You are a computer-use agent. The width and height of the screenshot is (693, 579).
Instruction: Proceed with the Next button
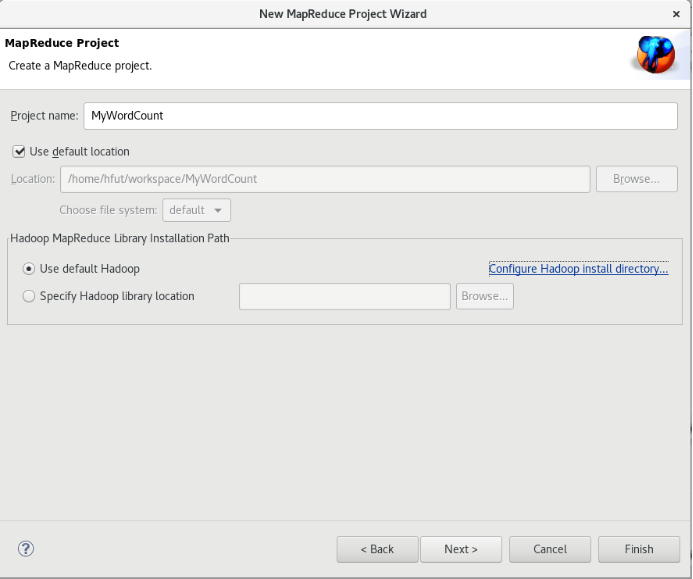click(460, 549)
